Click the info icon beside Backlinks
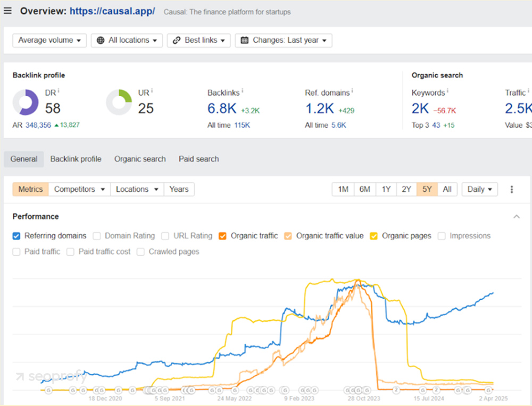Screen dimensions: 532x406 pos(242,91)
